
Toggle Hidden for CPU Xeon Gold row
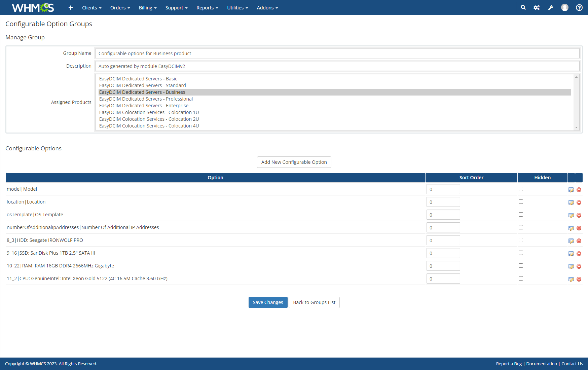point(521,279)
